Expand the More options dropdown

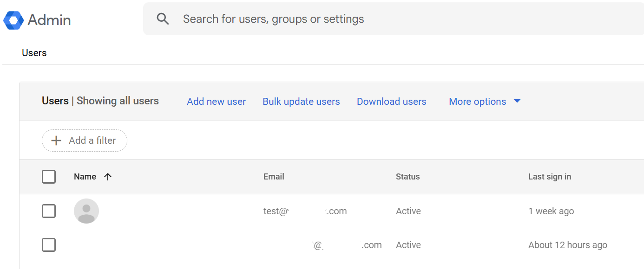pyautogui.click(x=477, y=102)
